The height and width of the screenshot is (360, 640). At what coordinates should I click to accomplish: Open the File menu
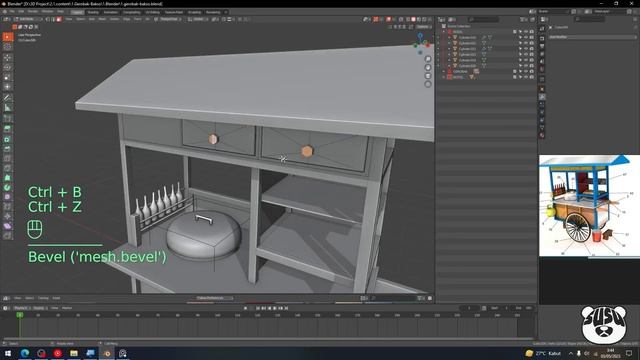click(12, 12)
